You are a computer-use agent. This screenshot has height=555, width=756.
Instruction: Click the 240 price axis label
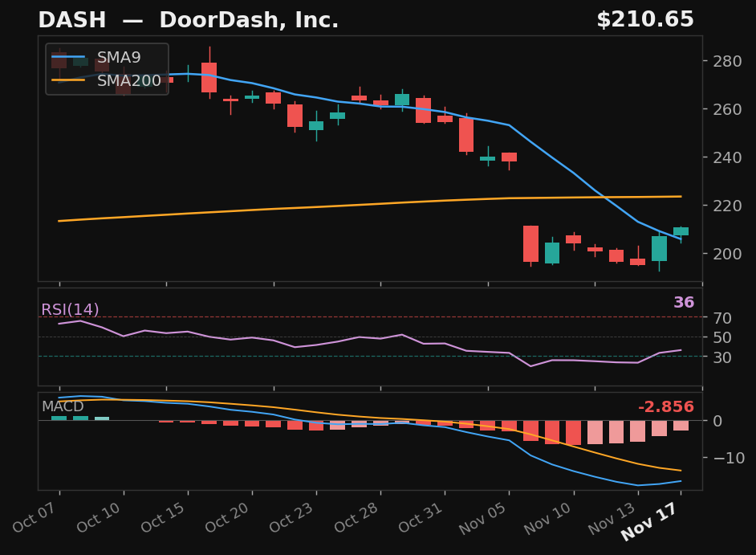click(728, 157)
